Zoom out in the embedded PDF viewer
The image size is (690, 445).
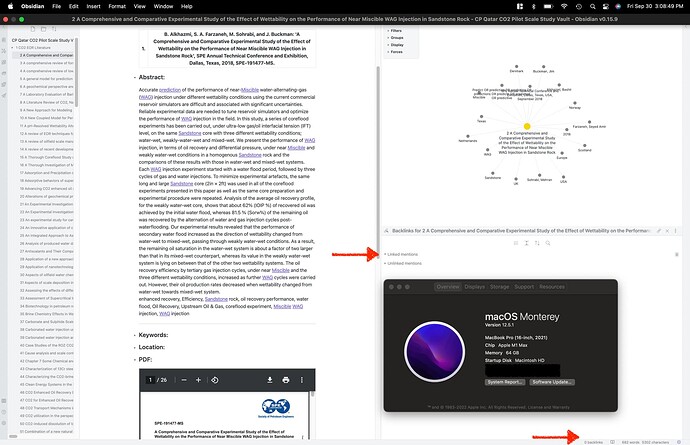(x=184, y=380)
